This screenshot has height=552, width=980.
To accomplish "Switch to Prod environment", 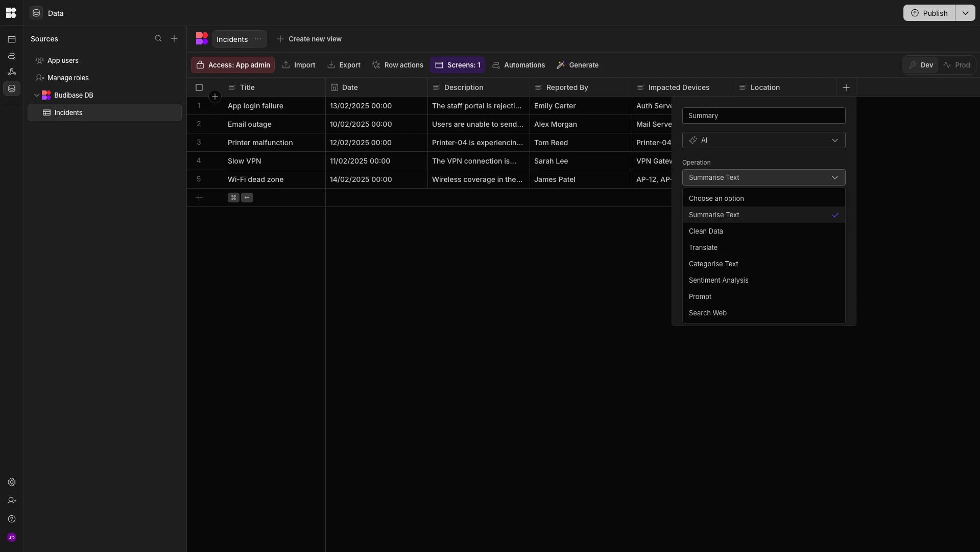I will point(957,65).
